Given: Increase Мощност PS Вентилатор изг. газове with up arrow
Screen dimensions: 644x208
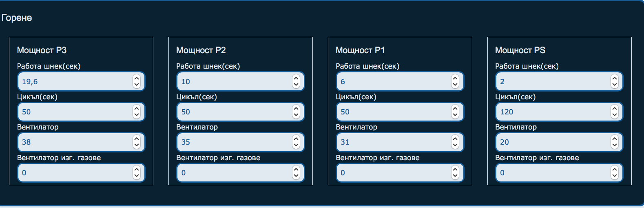Looking at the screenshot, I should (615, 170).
